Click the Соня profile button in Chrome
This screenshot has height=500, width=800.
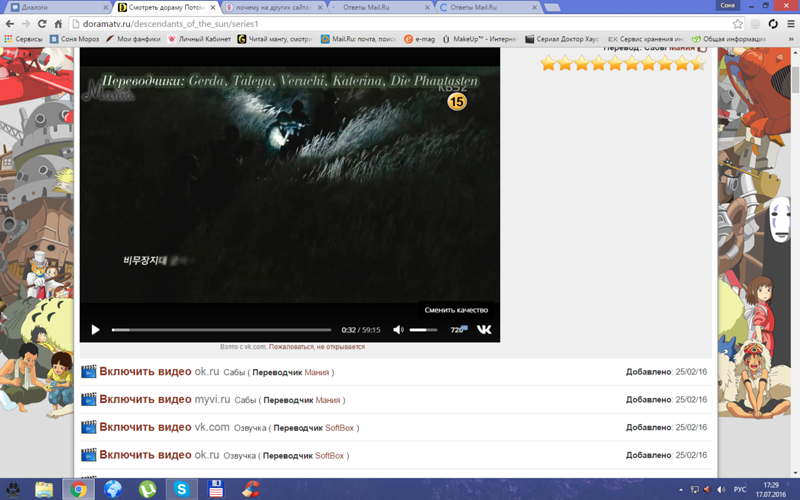click(728, 5)
